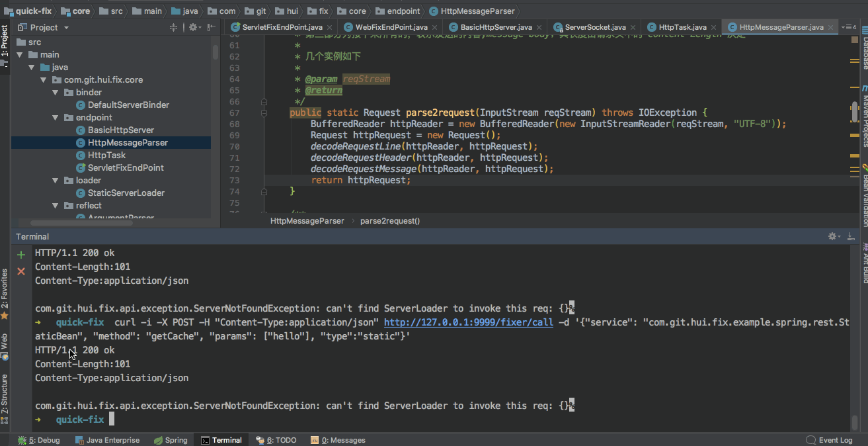Toggle code folding at line 67
Viewport: 868px width, 446px height.
click(264, 112)
